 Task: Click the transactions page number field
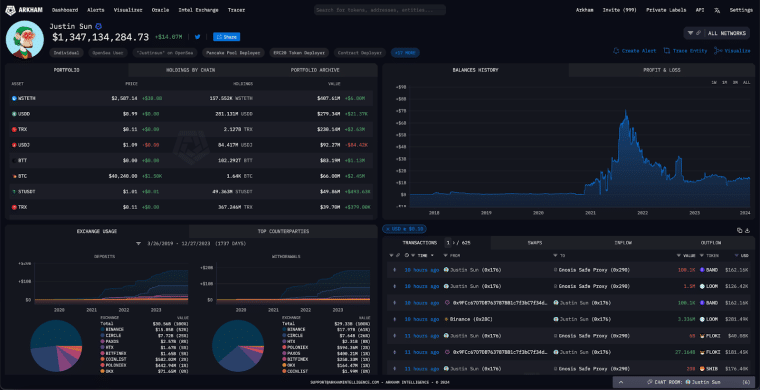point(448,243)
